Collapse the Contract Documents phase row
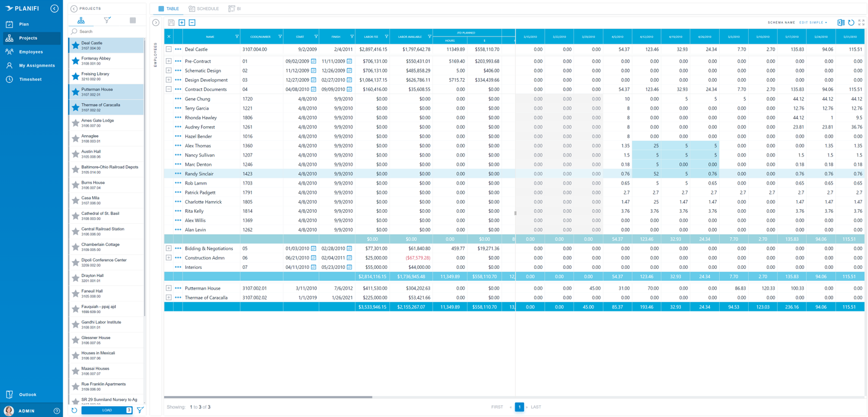 click(169, 89)
